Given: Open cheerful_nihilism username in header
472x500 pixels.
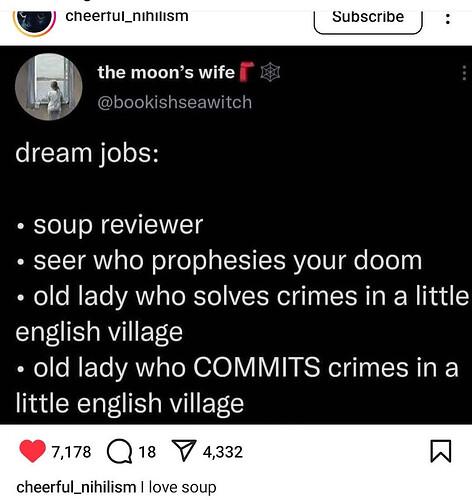Looking at the screenshot, I should pyautogui.click(x=127, y=16).
